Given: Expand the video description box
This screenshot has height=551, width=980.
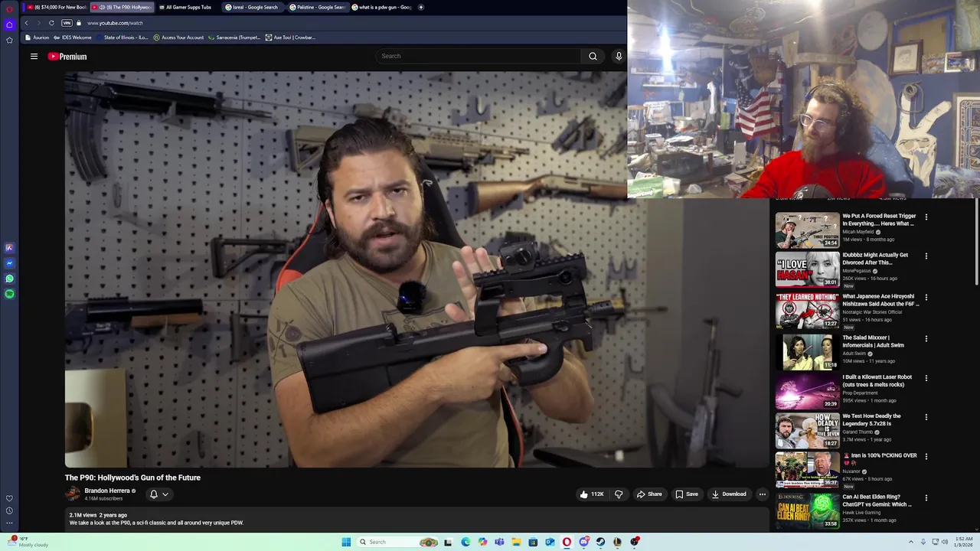Looking at the screenshot, I should 417,520.
